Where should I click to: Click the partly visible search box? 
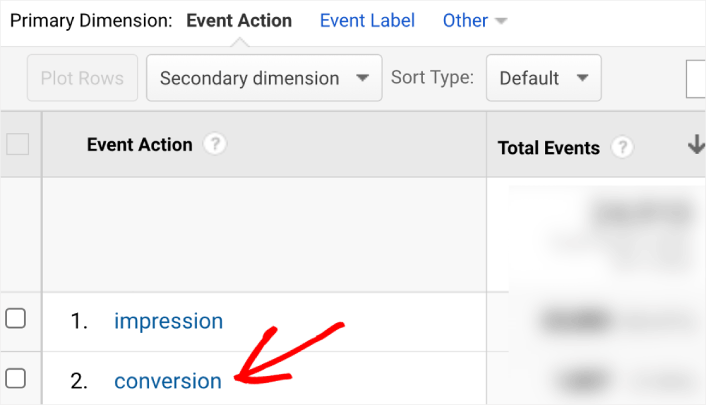696,78
